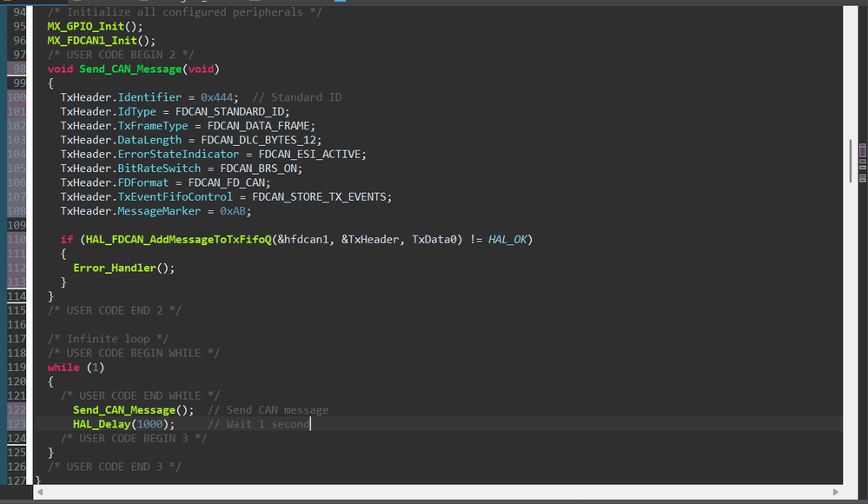This screenshot has width=868, height=504.
Task: Click the FDFormat field name
Action: (x=143, y=182)
